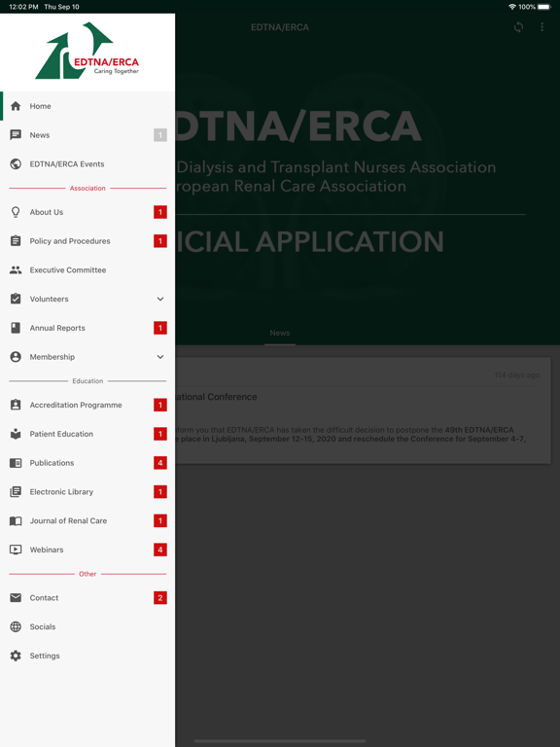Tap the time '12:02 PM' in status bar

tap(23, 7)
